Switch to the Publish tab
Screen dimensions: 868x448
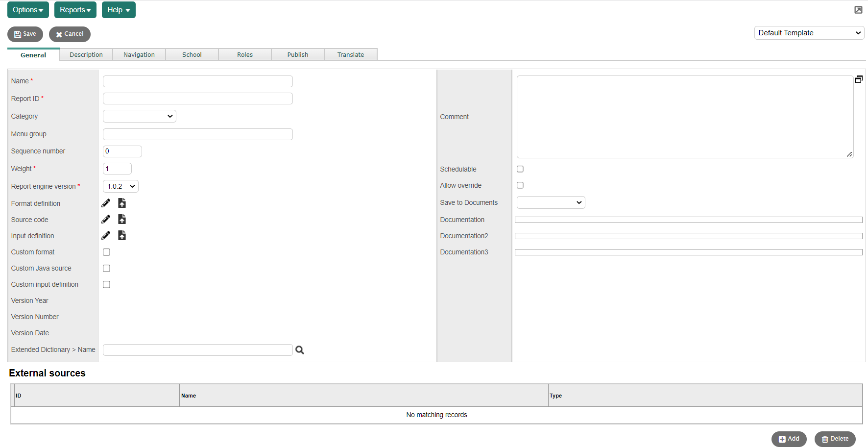tap(297, 54)
